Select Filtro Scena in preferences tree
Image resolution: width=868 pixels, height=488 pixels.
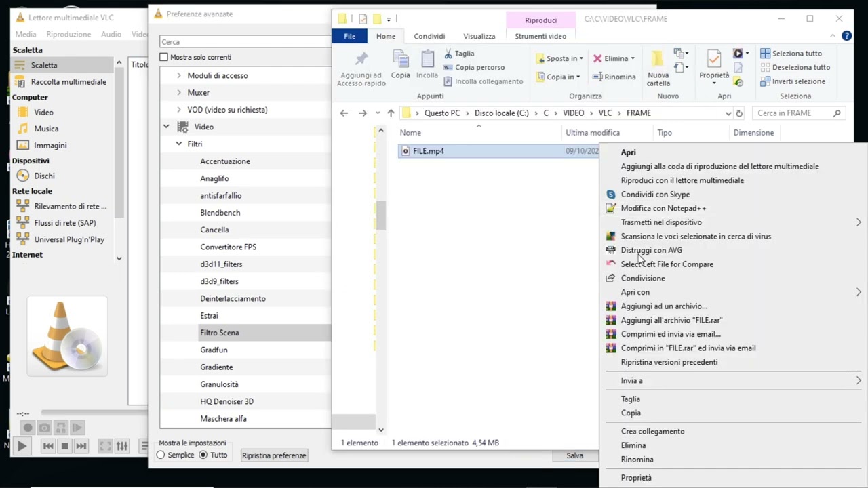pyautogui.click(x=220, y=333)
